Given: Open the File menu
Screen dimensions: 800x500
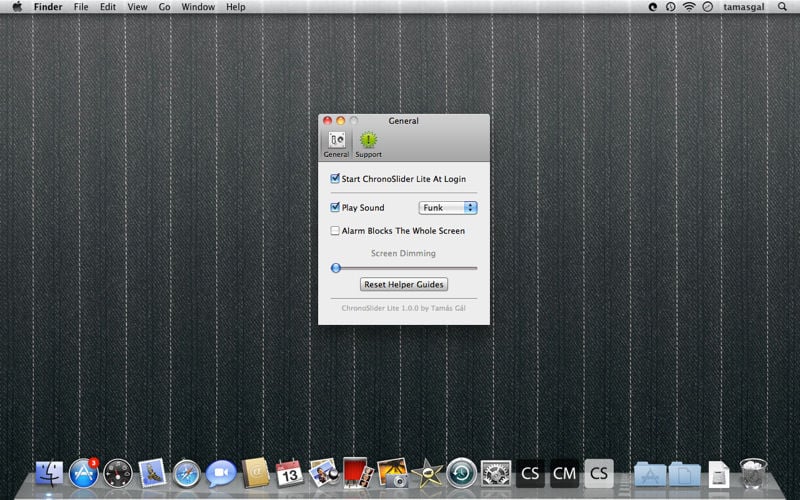Looking at the screenshot, I should coord(81,7).
